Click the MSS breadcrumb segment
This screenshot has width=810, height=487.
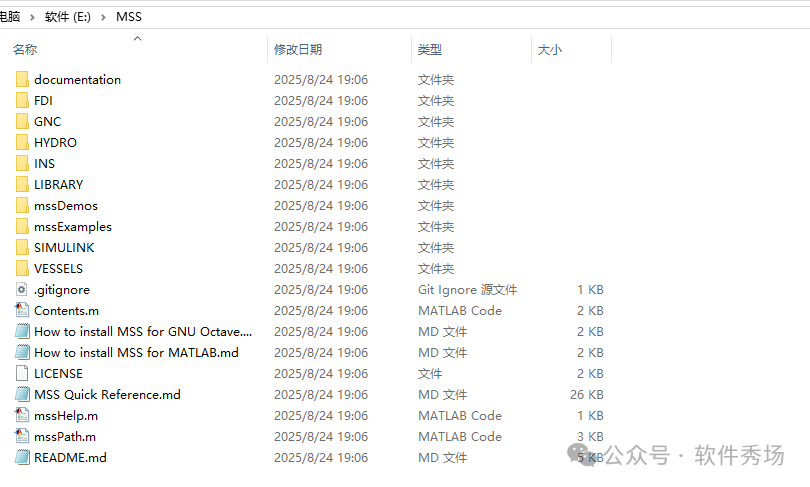click(x=129, y=17)
